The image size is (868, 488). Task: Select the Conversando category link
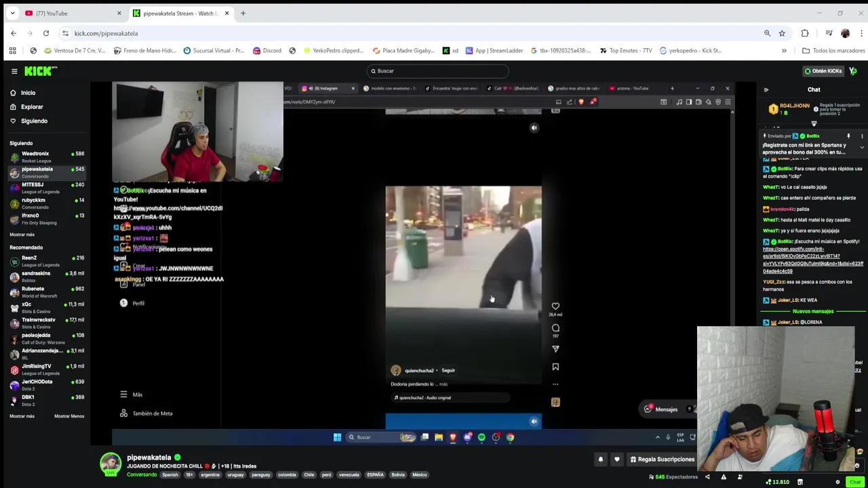coord(142,475)
